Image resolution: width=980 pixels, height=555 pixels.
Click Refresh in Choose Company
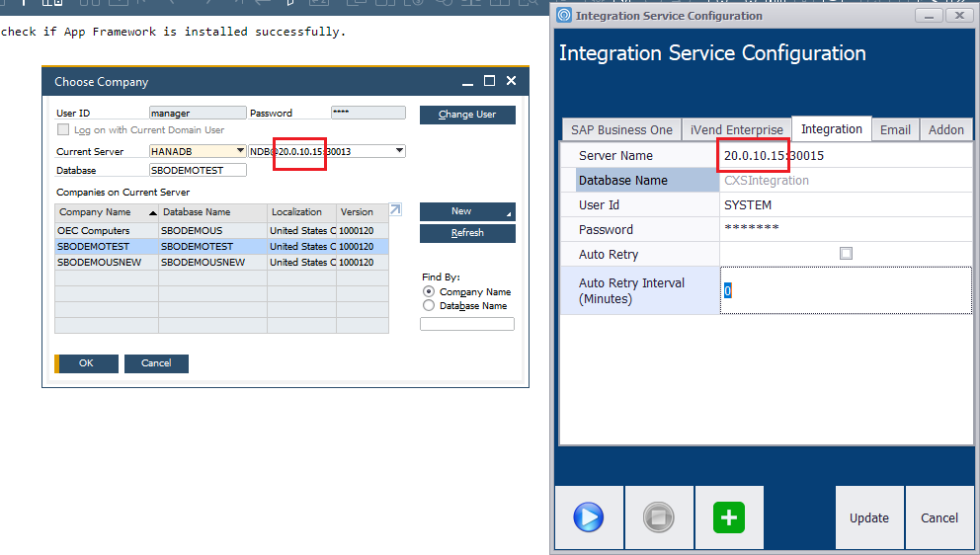coord(467,232)
